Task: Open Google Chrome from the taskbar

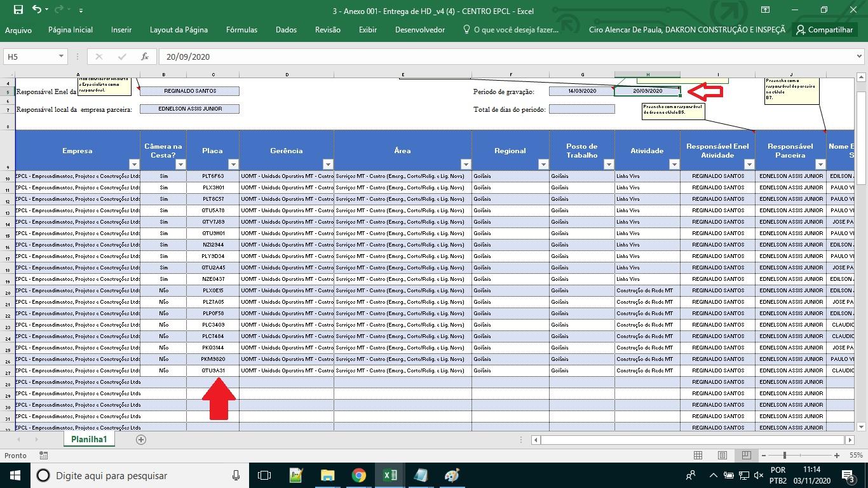Action: click(x=359, y=475)
